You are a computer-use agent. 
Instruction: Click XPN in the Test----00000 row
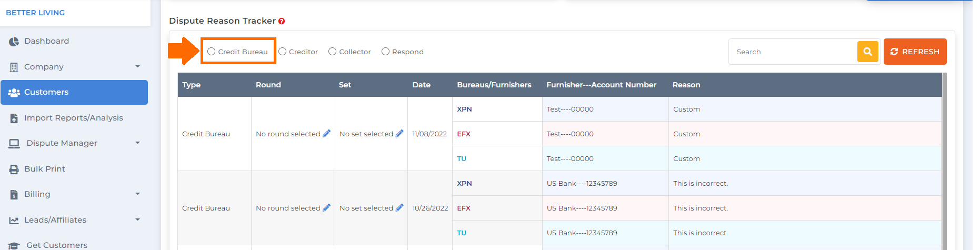(x=464, y=109)
